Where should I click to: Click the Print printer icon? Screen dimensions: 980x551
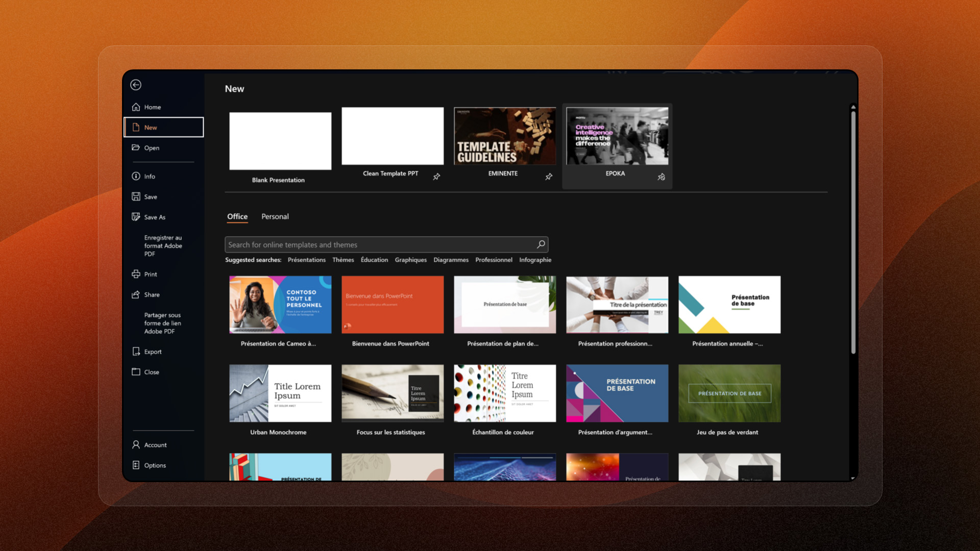pos(136,274)
